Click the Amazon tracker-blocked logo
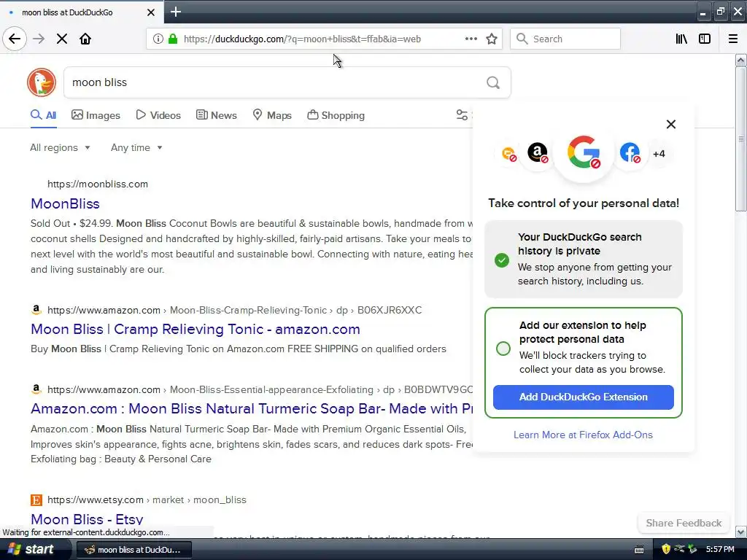The width and height of the screenshot is (747, 560). (538, 153)
